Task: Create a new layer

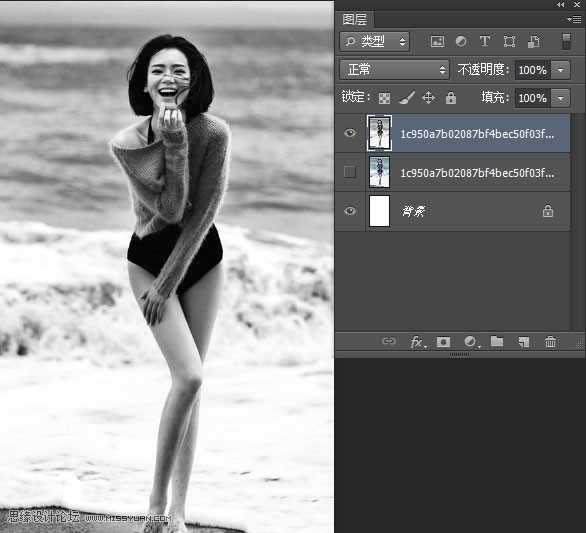Action: point(524,342)
